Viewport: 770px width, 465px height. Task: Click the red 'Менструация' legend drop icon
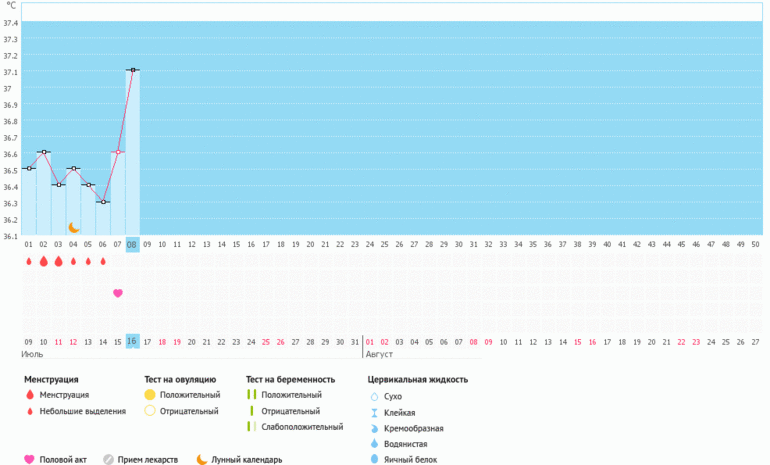point(29,395)
